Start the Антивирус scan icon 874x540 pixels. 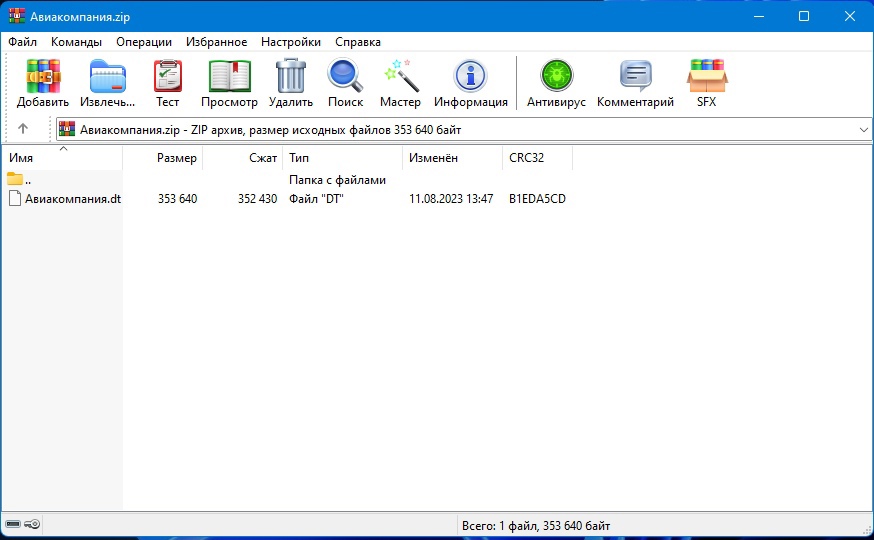click(555, 77)
